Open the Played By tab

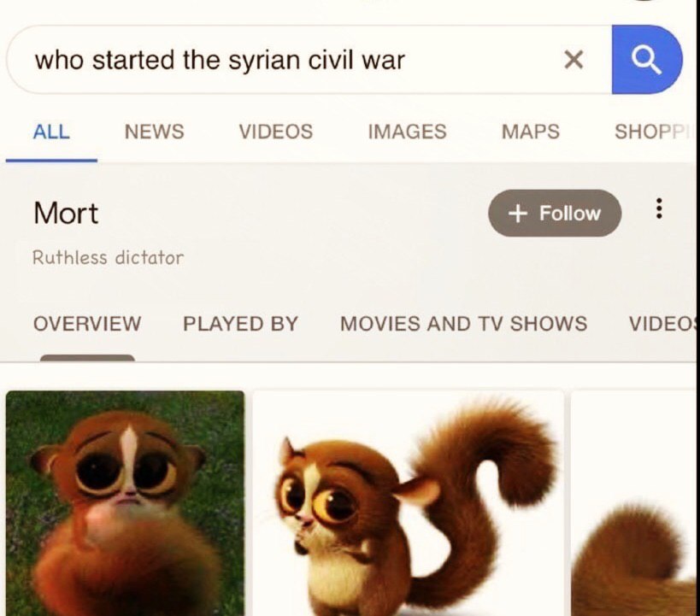(240, 324)
